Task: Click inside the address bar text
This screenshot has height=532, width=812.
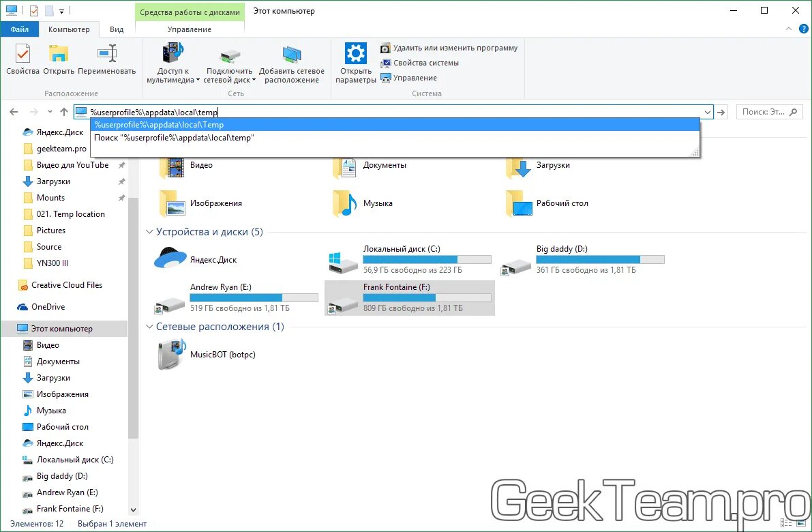Action: (154, 112)
